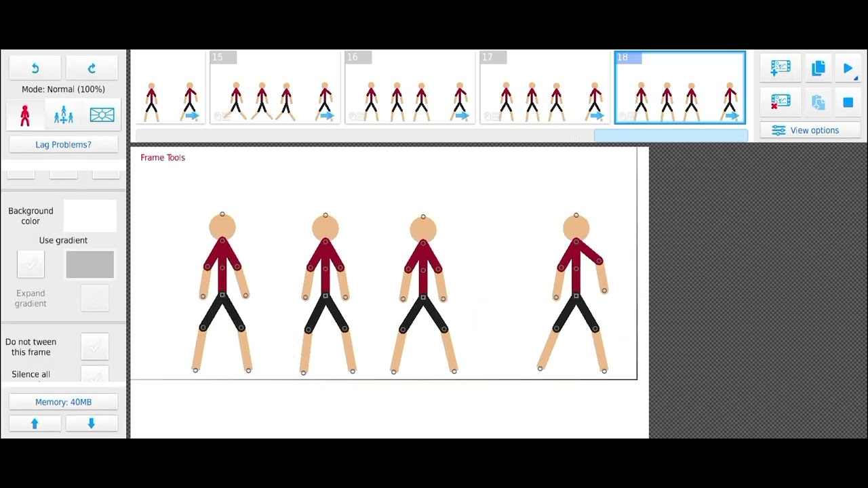Paste the copied frame
Screen dimensions: 868x488
pyautogui.click(x=818, y=102)
